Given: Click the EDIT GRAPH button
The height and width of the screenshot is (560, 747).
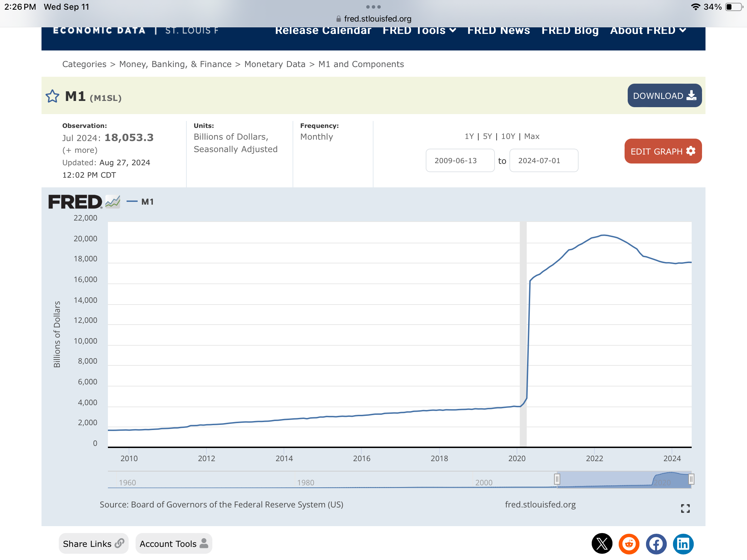Looking at the screenshot, I should [x=663, y=151].
